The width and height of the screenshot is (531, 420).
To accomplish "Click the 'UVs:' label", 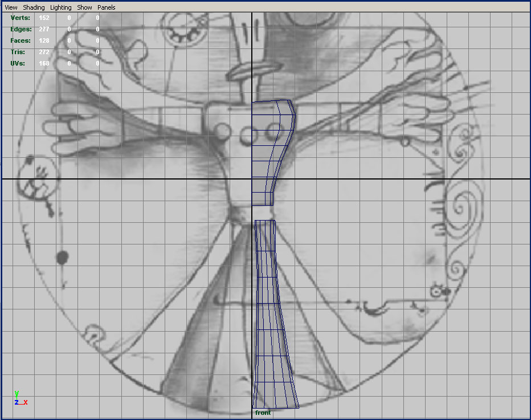I will coord(18,63).
